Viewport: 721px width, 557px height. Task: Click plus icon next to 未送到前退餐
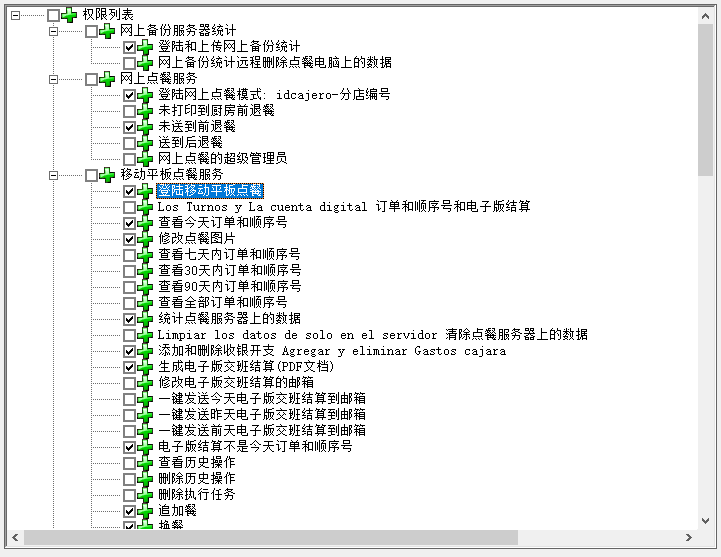pyautogui.click(x=145, y=127)
